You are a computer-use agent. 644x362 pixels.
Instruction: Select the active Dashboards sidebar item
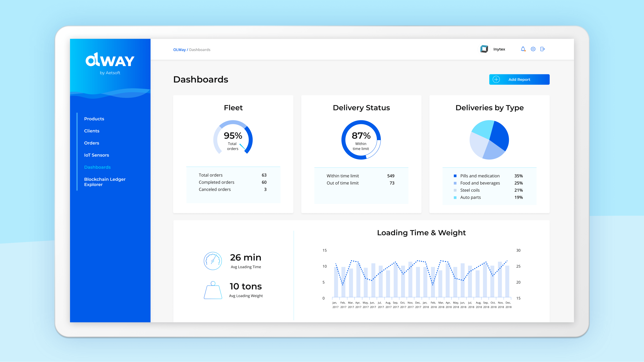(97, 167)
